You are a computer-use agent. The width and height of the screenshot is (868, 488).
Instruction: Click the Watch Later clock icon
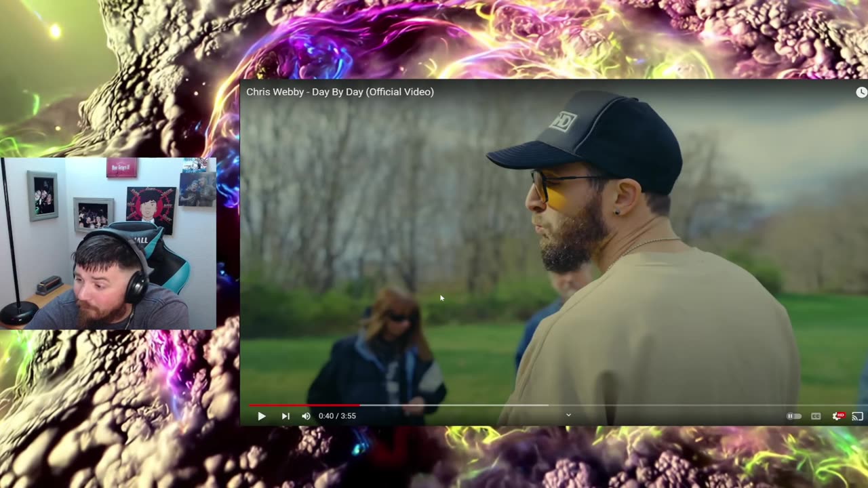point(861,92)
